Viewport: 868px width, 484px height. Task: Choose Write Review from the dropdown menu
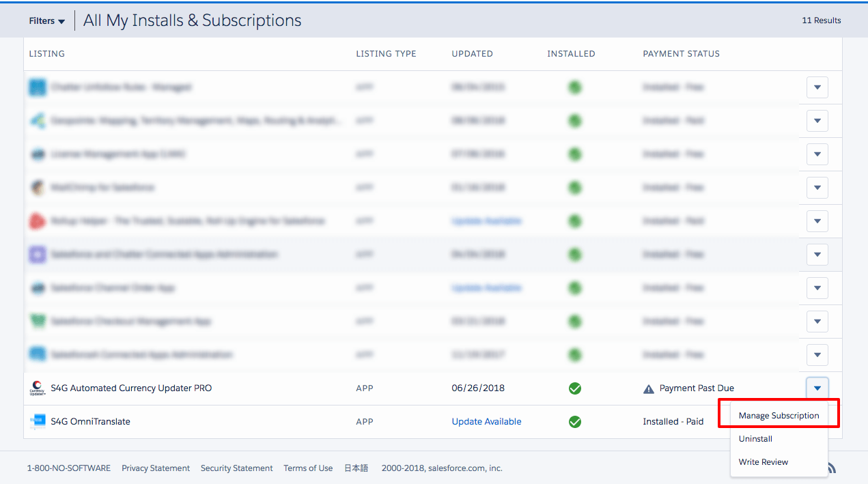[779, 462]
